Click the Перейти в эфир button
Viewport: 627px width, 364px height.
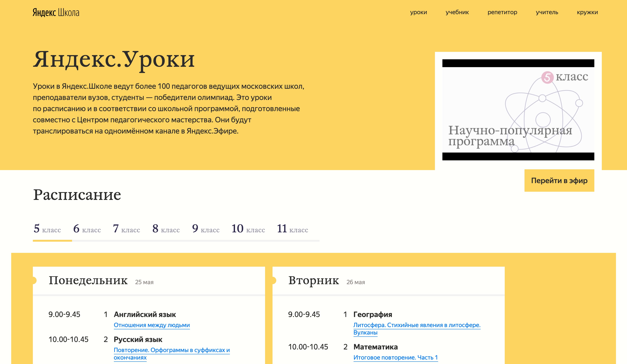(559, 181)
